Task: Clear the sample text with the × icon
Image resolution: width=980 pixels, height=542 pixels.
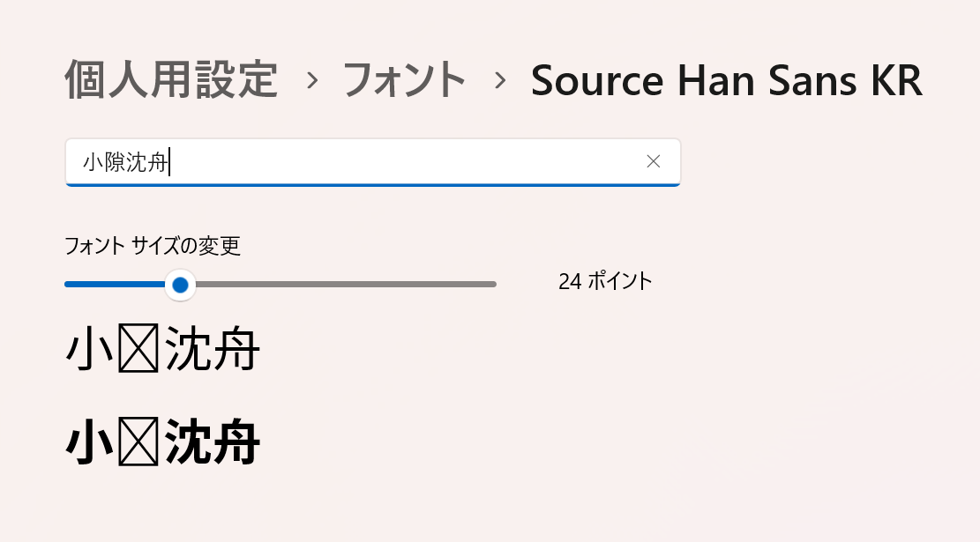Action: (653, 161)
